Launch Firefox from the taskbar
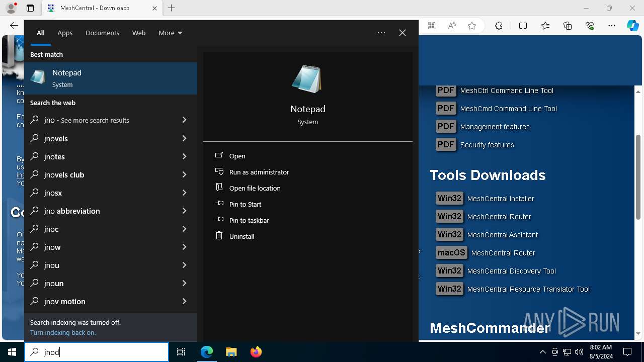Screen dimensions: 644x362 click(x=256, y=352)
